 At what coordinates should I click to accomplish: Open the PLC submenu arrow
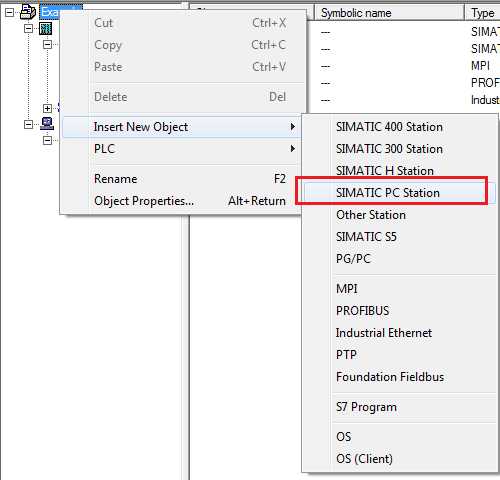292,149
